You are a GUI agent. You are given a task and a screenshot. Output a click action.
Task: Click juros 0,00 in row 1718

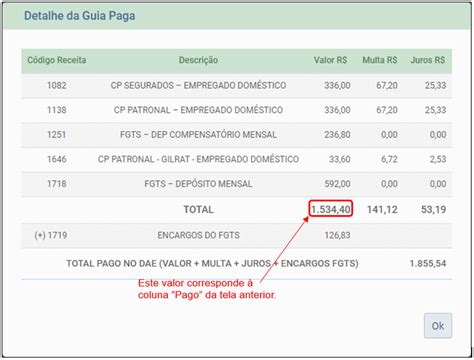[x=438, y=184]
